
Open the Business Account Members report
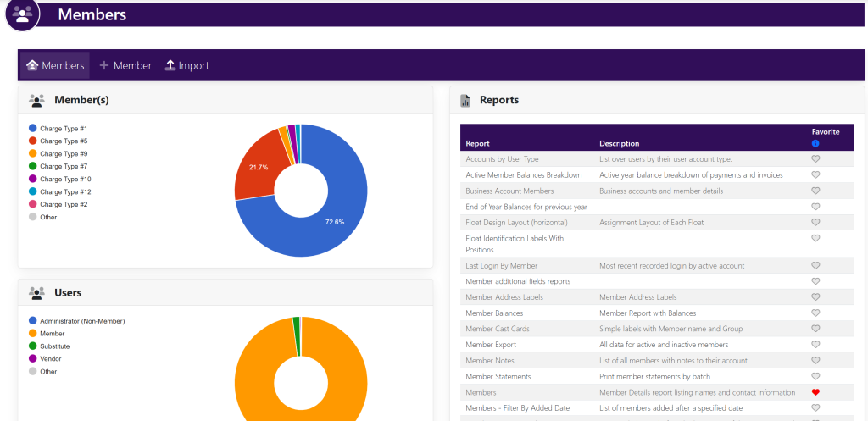(509, 191)
